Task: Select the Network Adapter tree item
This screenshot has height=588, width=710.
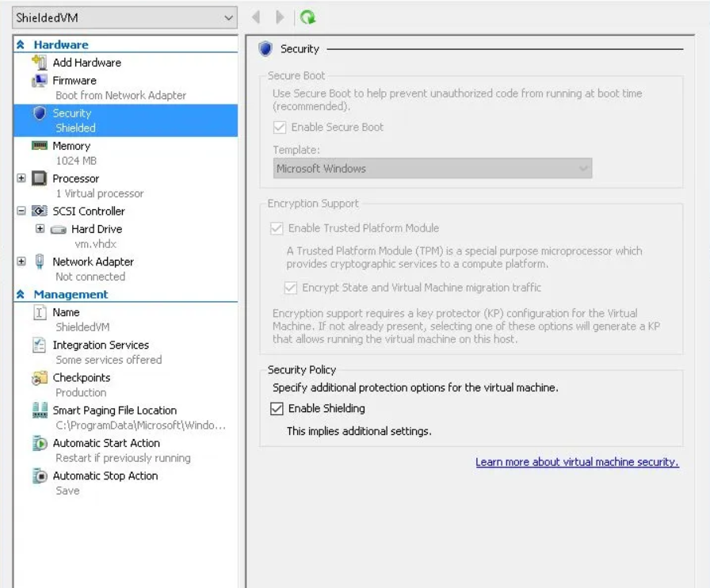Action: [x=93, y=262]
